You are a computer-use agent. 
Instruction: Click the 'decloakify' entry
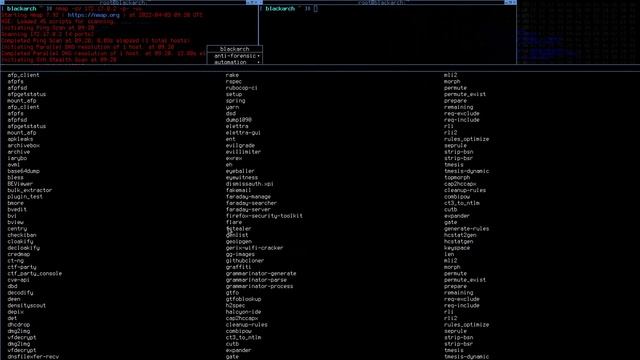coord(24,248)
